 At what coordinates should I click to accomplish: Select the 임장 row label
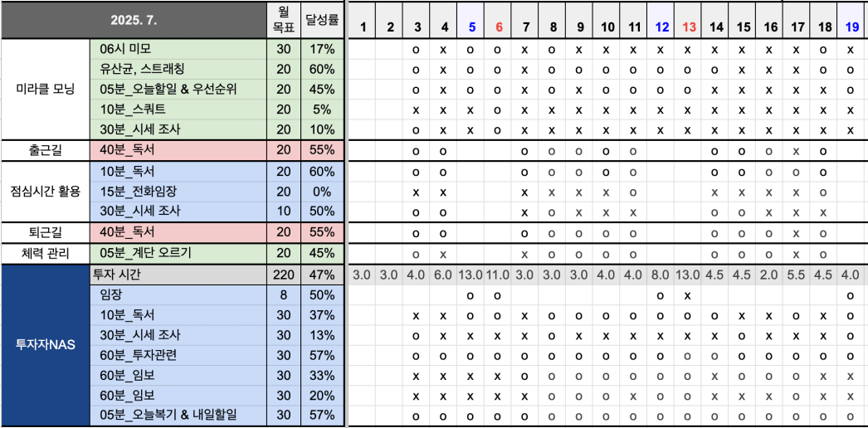(178, 294)
